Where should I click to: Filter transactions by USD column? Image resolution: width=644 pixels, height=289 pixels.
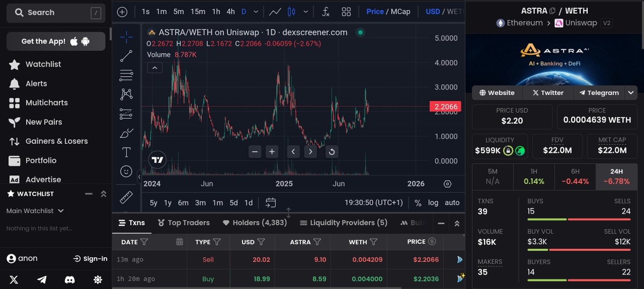point(261,242)
